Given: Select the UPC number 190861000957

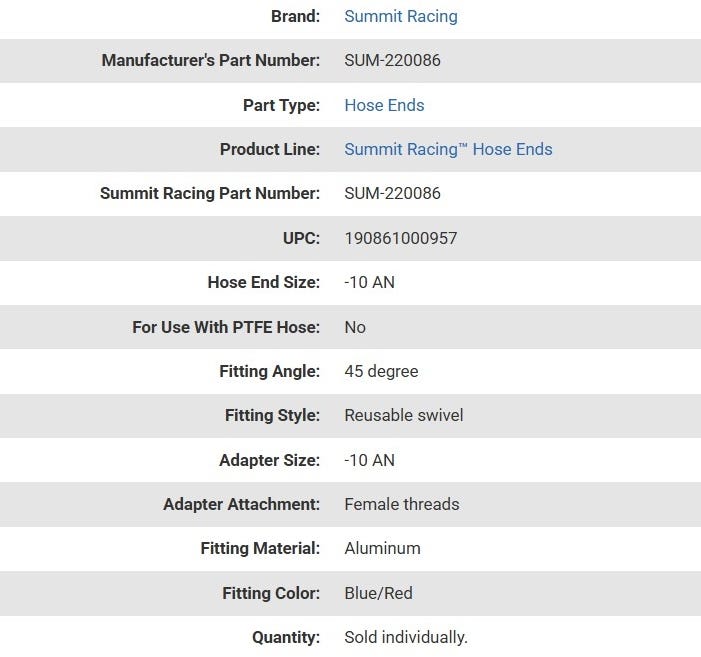Looking at the screenshot, I should coord(400,238).
